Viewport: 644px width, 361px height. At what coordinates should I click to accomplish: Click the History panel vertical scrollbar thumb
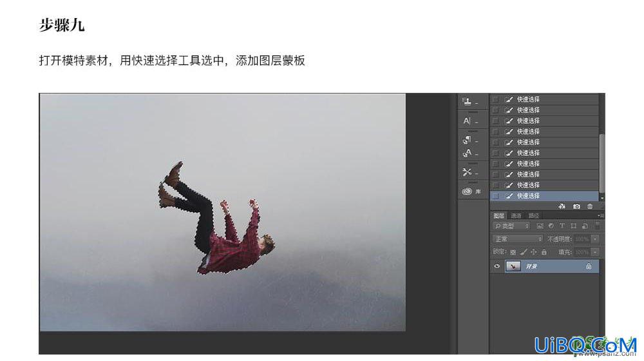602,163
